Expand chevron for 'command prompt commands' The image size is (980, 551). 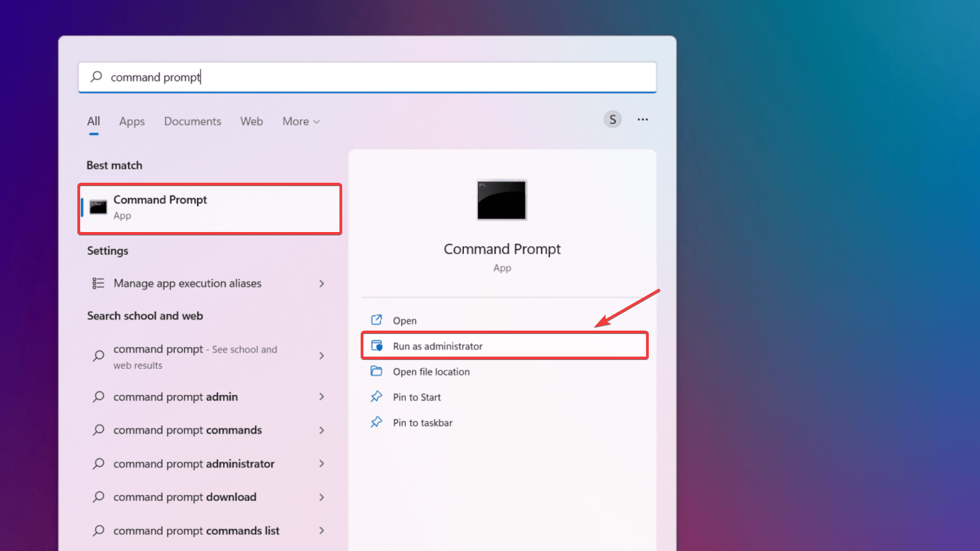(x=322, y=431)
